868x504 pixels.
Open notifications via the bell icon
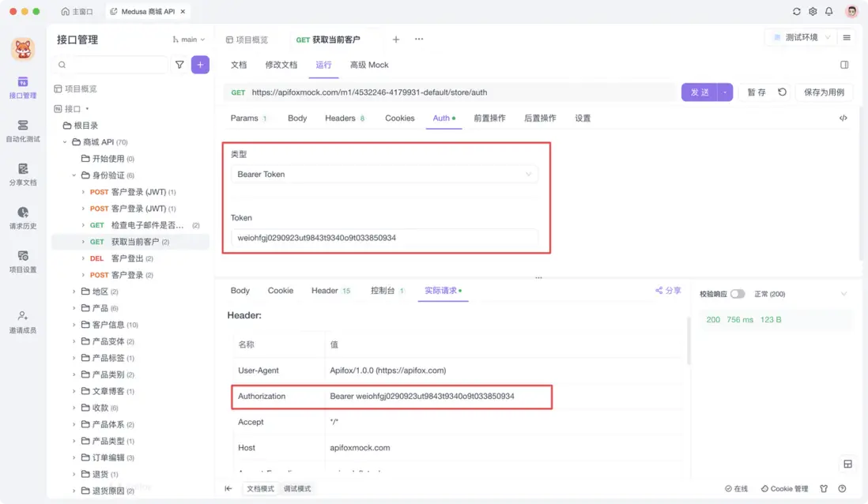click(x=828, y=12)
